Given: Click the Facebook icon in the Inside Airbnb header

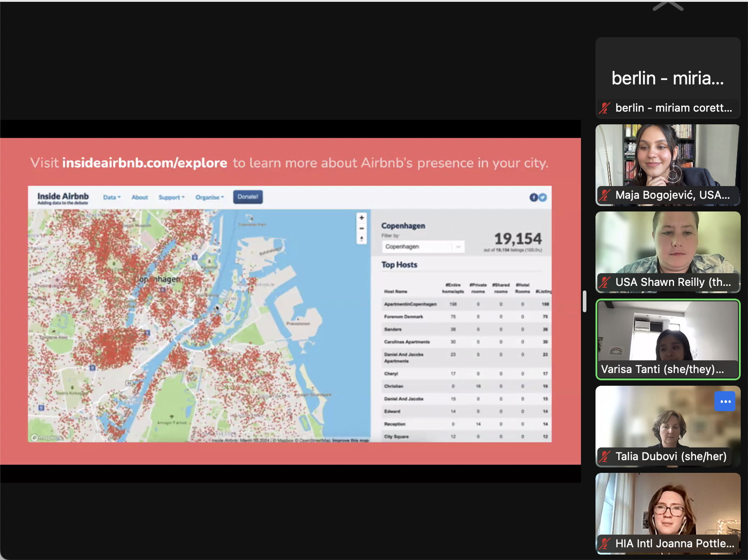Looking at the screenshot, I should click(534, 197).
